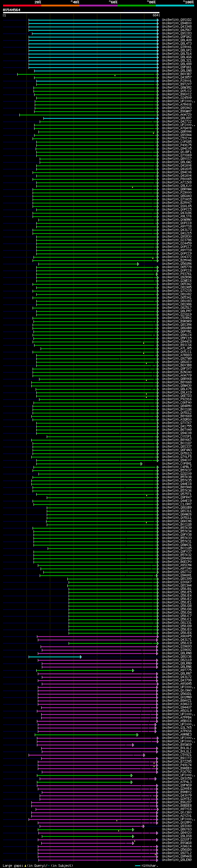
Task: Select the UniRef100_C1J9H7 label
Action: tap(177, 504)
